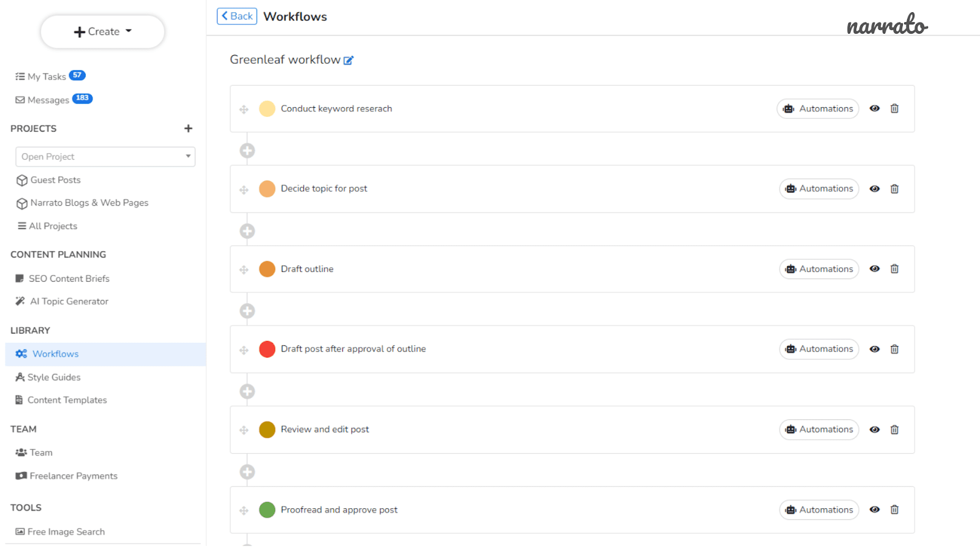The image size is (980, 551).
Task: Open My Tasks with 57 badge
Action: [x=50, y=77]
